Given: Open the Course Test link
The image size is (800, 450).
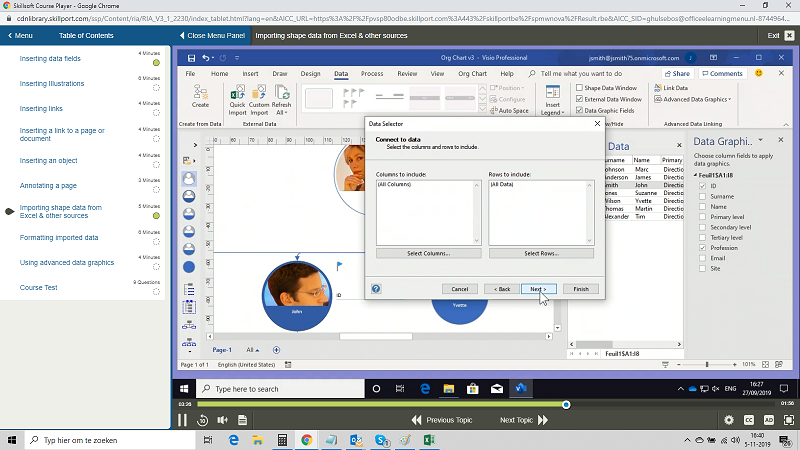Looking at the screenshot, I should click(39, 288).
